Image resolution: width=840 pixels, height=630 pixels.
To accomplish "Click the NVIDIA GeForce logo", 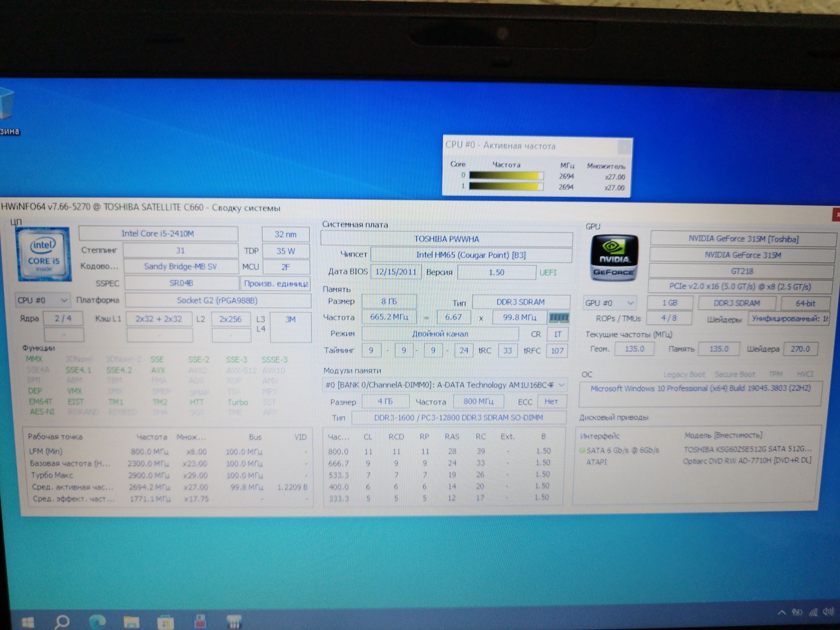I will click(x=614, y=257).
